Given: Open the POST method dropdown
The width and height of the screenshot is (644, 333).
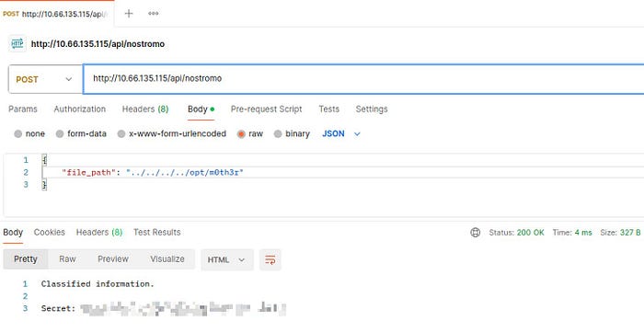Looking at the screenshot, I should (x=45, y=79).
